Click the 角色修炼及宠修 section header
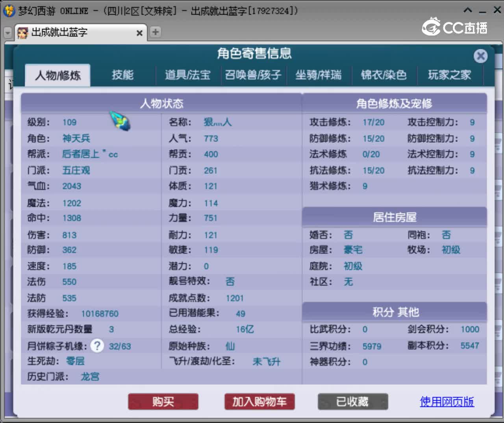The height and width of the screenshot is (423, 504). [x=395, y=104]
